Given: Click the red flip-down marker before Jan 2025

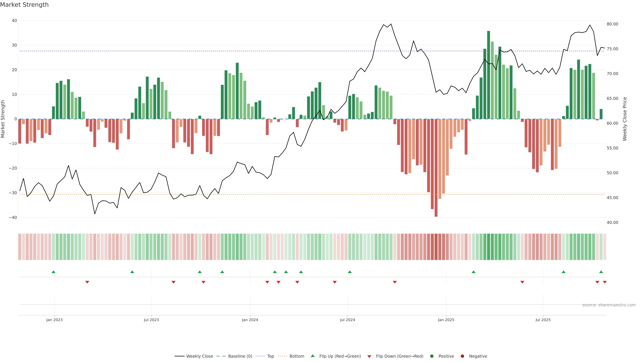Looking at the screenshot, I should [x=395, y=282].
